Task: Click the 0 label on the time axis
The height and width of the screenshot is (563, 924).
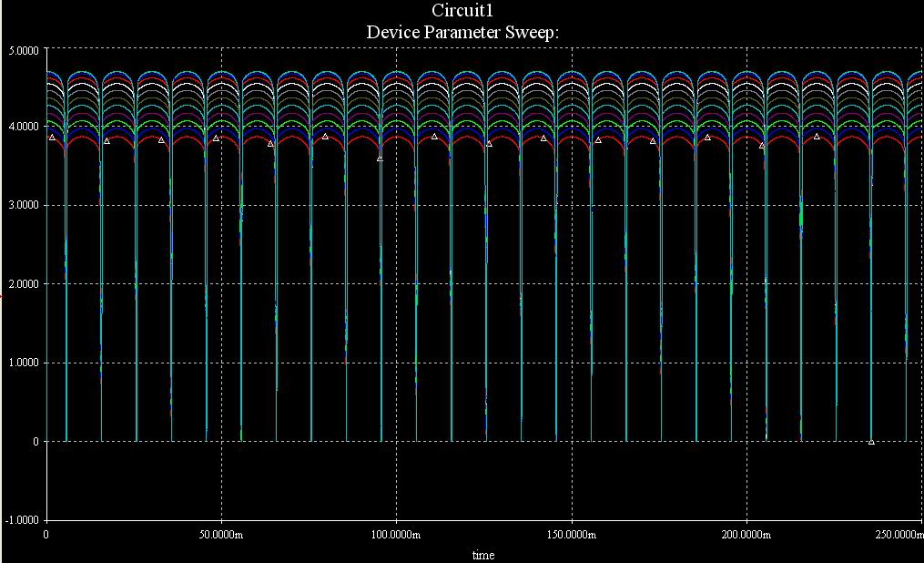Action: coord(46,535)
